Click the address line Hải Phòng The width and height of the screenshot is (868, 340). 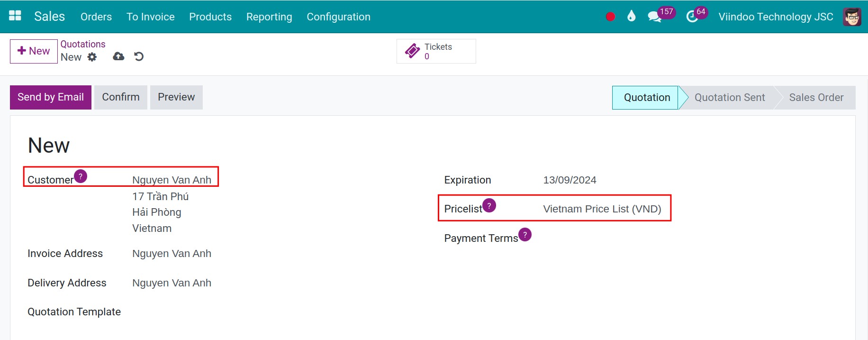157,212
